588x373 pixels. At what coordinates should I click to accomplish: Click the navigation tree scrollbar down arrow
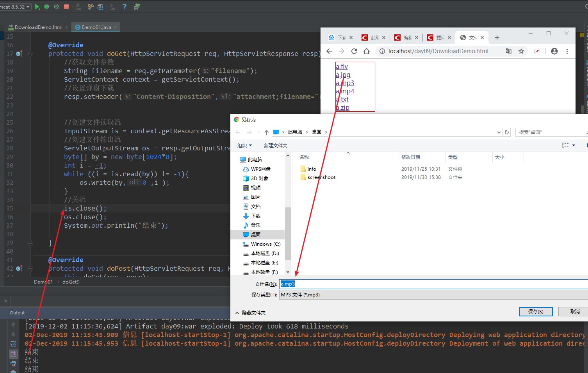288,272
